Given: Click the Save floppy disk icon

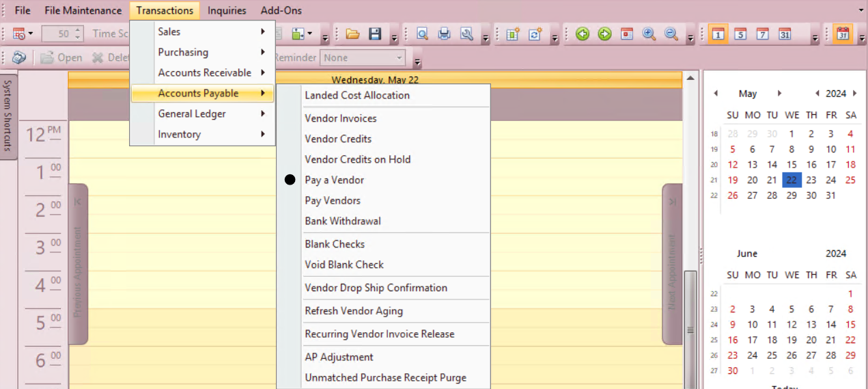Looking at the screenshot, I should (374, 33).
